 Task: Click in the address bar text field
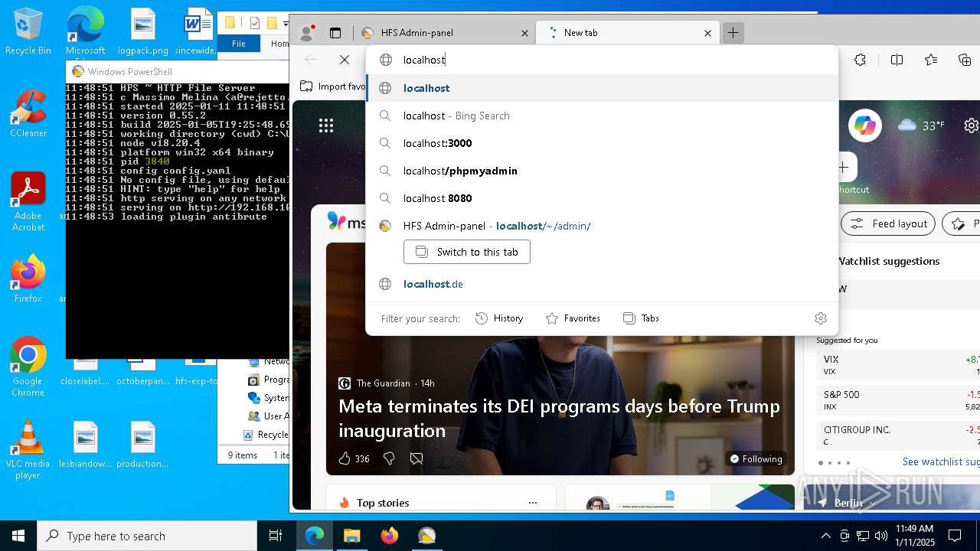[602, 60]
